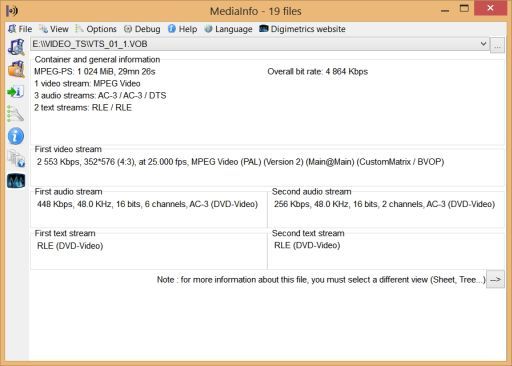Click the note about selecting a different view
Viewport: 512px width, 366px height.
coord(321,280)
